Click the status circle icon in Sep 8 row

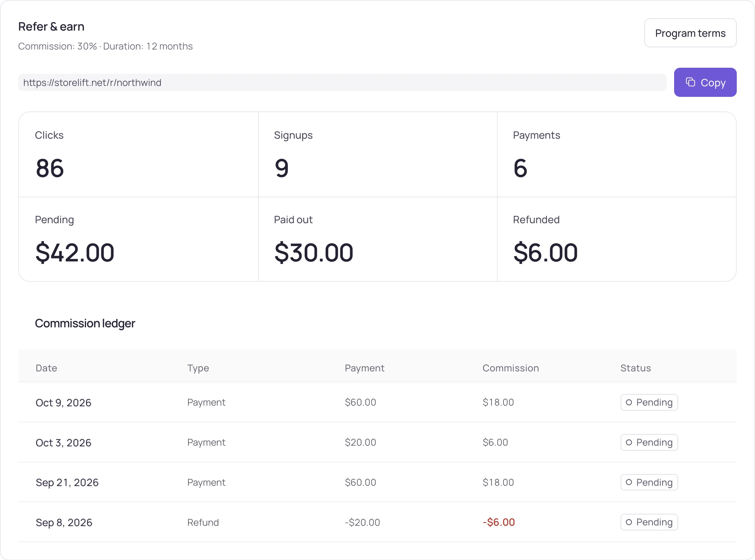point(629,522)
